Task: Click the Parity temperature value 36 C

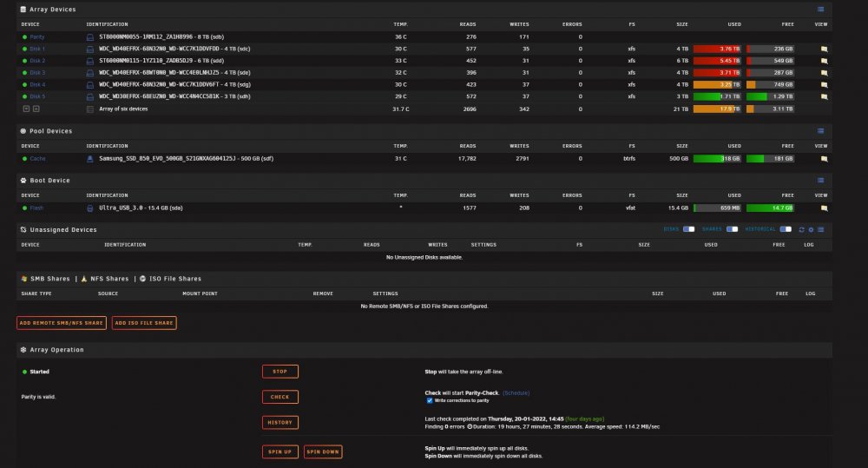Action: pyautogui.click(x=401, y=37)
